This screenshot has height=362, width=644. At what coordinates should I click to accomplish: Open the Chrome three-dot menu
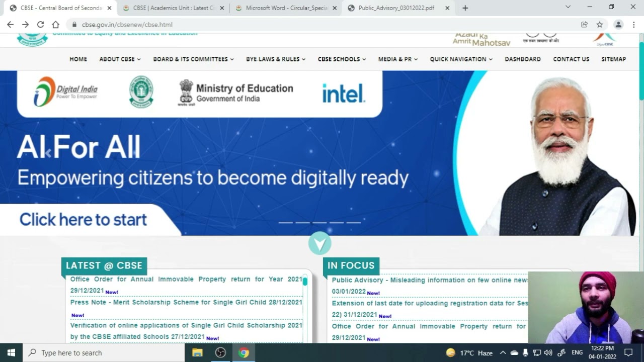coord(633,25)
